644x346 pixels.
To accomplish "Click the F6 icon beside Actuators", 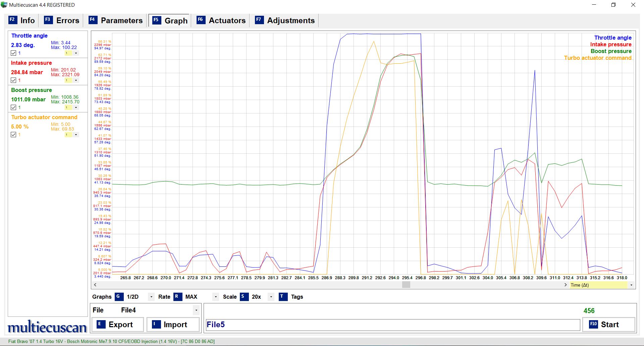I will [201, 20].
